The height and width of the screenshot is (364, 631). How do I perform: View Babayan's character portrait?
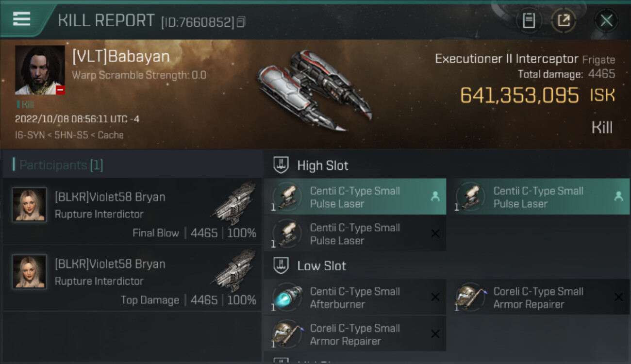point(40,70)
